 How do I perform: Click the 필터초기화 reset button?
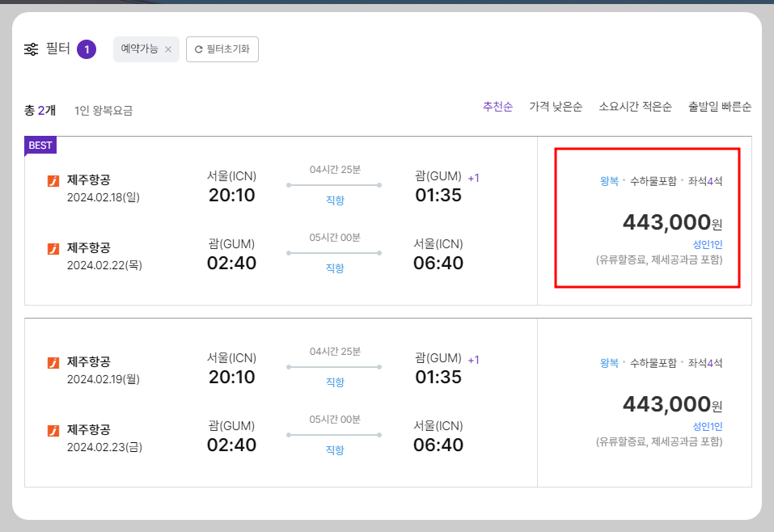pyautogui.click(x=222, y=49)
